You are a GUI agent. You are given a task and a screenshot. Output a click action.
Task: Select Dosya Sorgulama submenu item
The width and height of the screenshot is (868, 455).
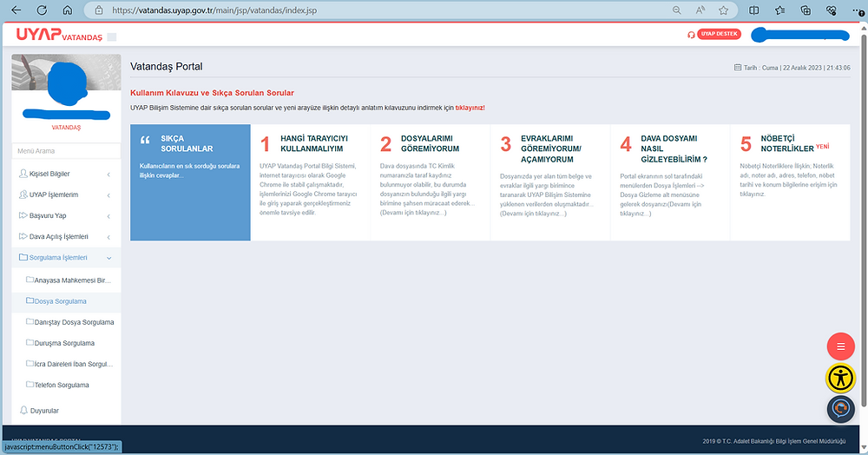pyautogui.click(x=61, y=300)
